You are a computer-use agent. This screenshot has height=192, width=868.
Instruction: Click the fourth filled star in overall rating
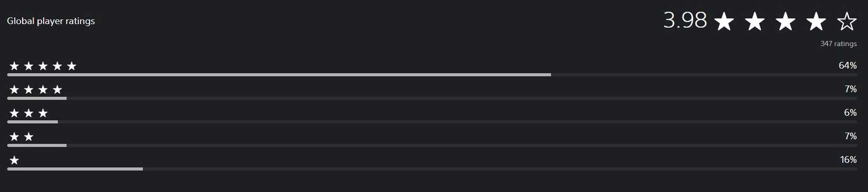tap(816, 22)
